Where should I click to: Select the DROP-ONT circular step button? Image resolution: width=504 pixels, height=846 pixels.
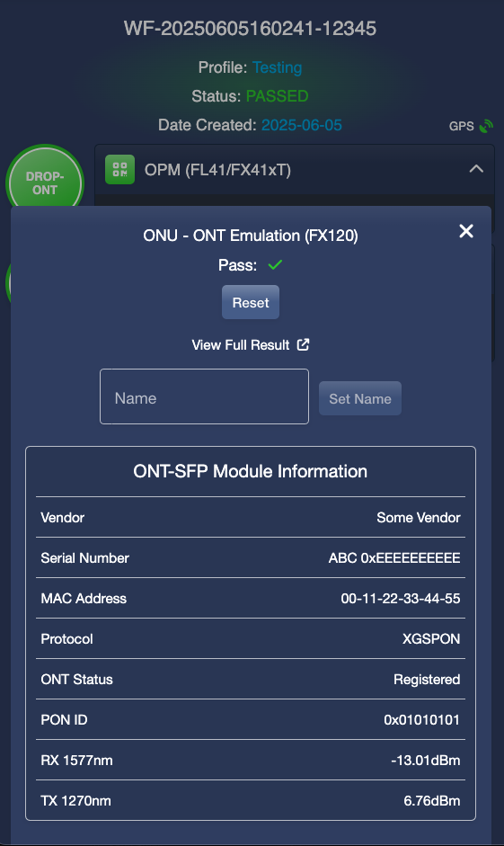click(45, 183)
